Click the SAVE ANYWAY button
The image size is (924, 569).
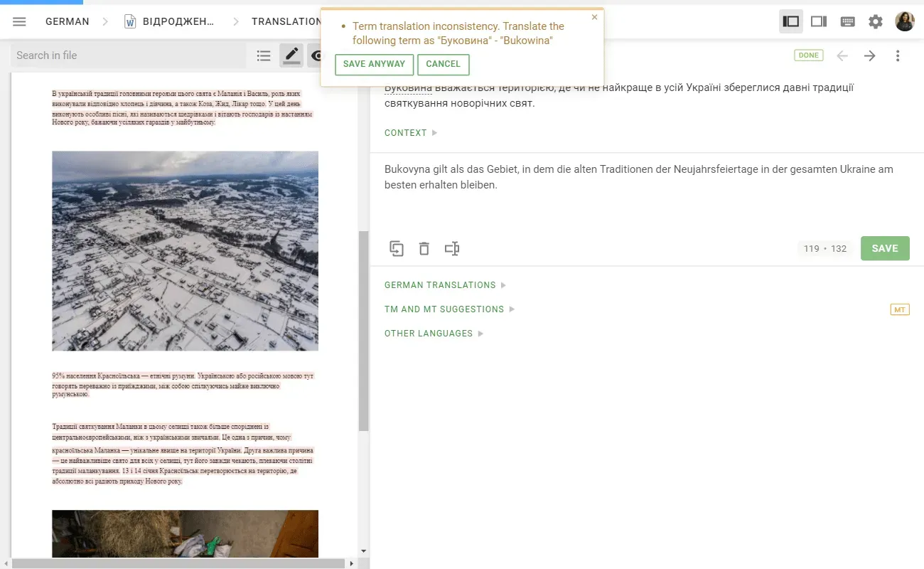click(374, 64)
